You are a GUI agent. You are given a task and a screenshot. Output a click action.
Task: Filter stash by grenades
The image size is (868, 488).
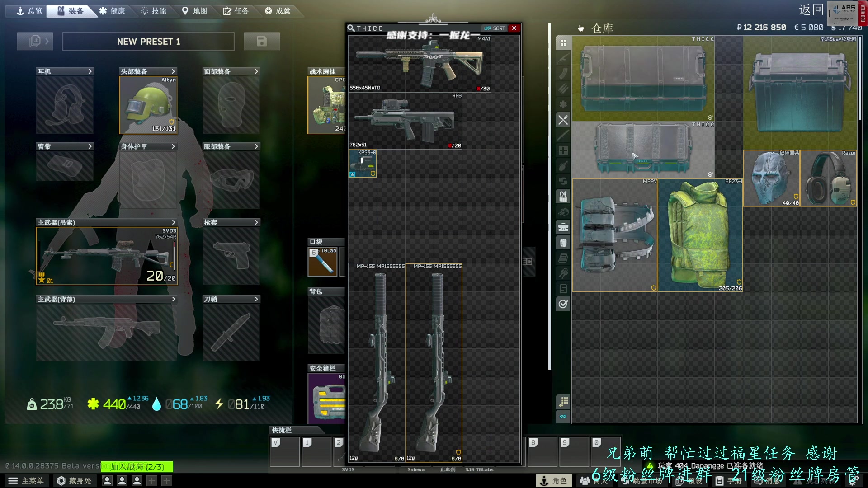(563, 166)
